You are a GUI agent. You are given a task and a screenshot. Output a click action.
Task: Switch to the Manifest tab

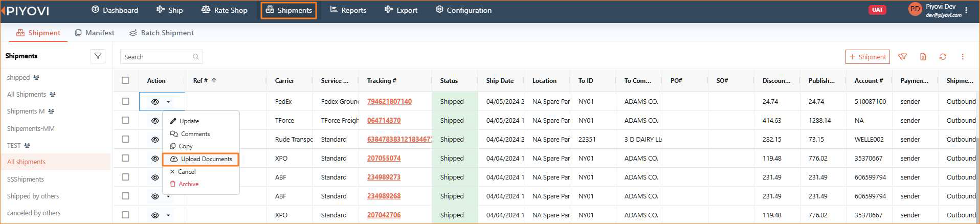click(x=95, y=33)
